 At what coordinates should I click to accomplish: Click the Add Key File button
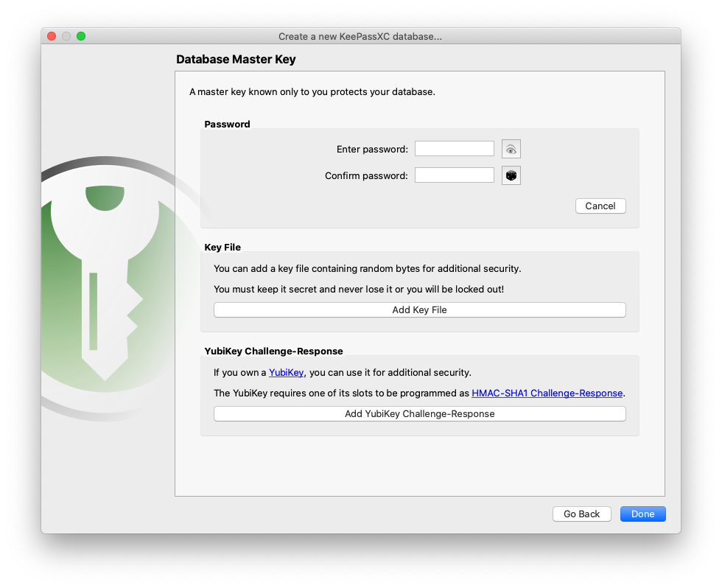point(419,310)
